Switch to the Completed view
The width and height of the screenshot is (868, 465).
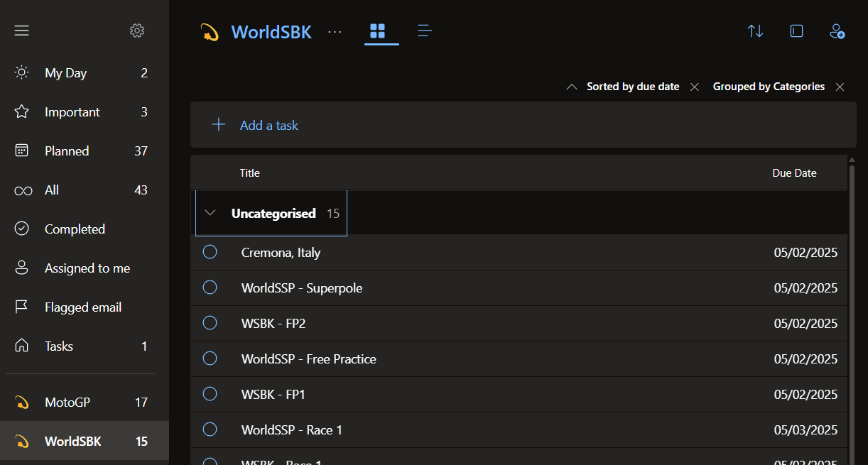pyautogui.click(x=73, y=229)
